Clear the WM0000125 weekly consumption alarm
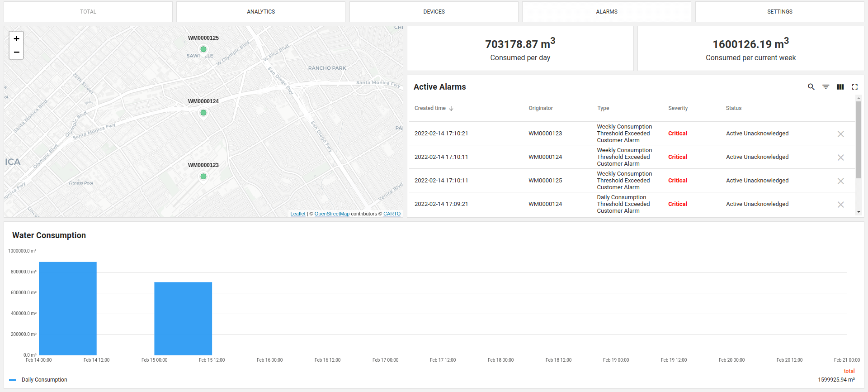The width and height of the screenshot is (868, 392). point(840,181)
